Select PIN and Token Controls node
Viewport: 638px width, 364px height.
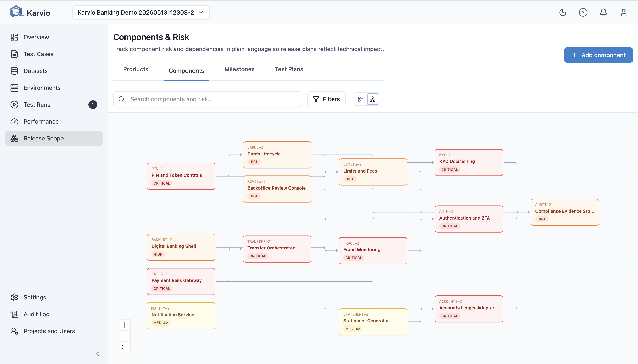(x=181, y=176)
